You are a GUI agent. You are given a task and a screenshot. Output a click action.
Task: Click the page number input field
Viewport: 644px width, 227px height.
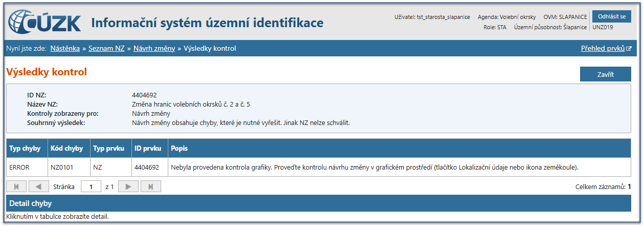[x=91, y=187]
